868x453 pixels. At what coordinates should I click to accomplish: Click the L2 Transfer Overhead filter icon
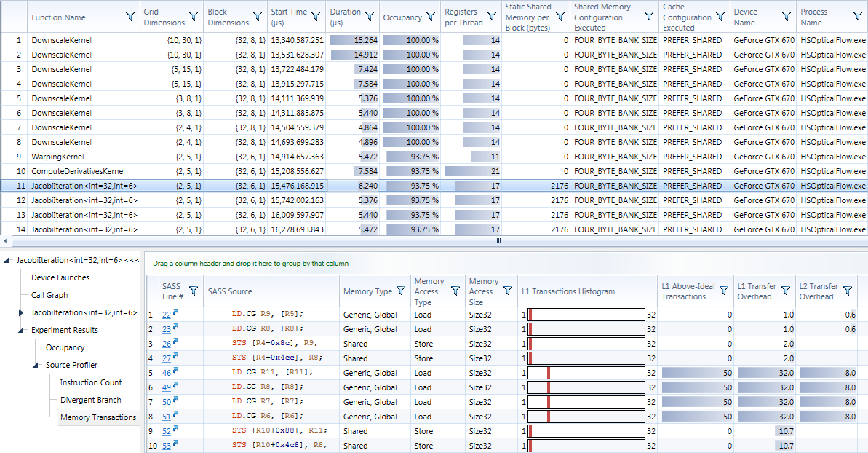848,291
